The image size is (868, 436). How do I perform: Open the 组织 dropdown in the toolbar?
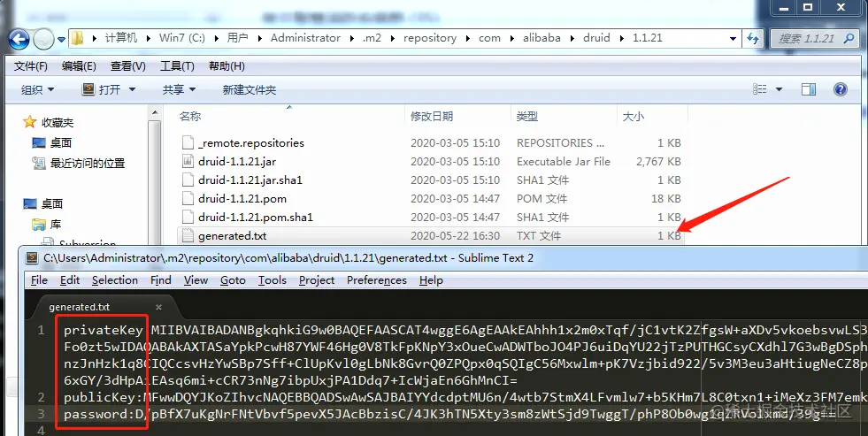38,89
